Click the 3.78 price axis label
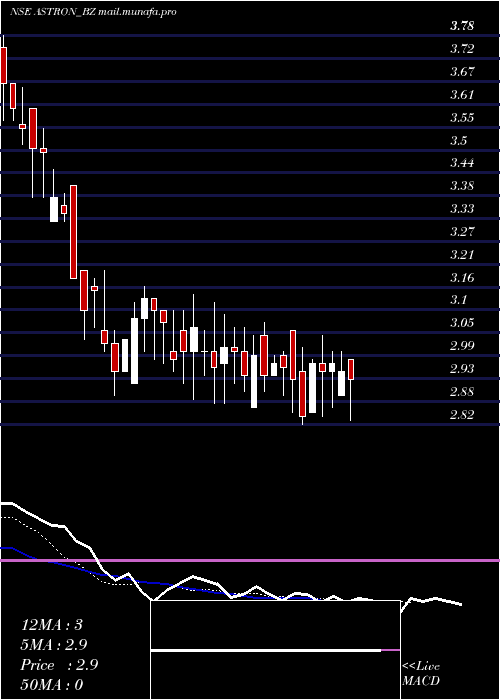The height and width of the screenshot is (700, 500). [x=462, y=25]
